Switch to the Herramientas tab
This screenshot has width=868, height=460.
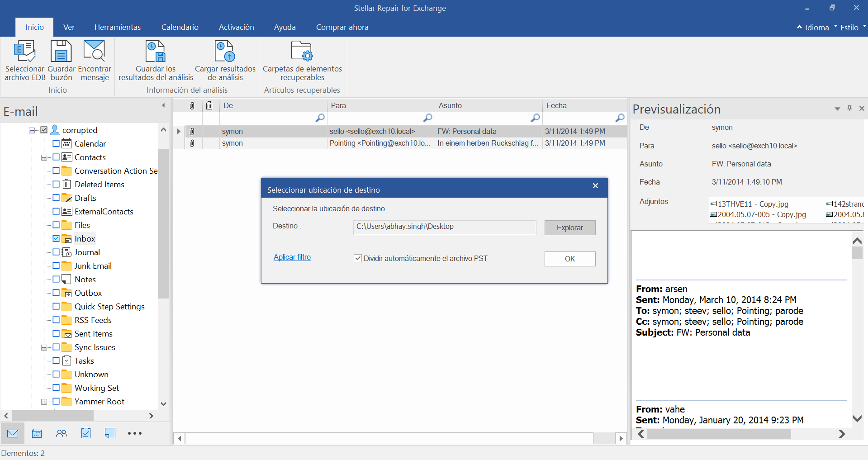click(118, 27)
